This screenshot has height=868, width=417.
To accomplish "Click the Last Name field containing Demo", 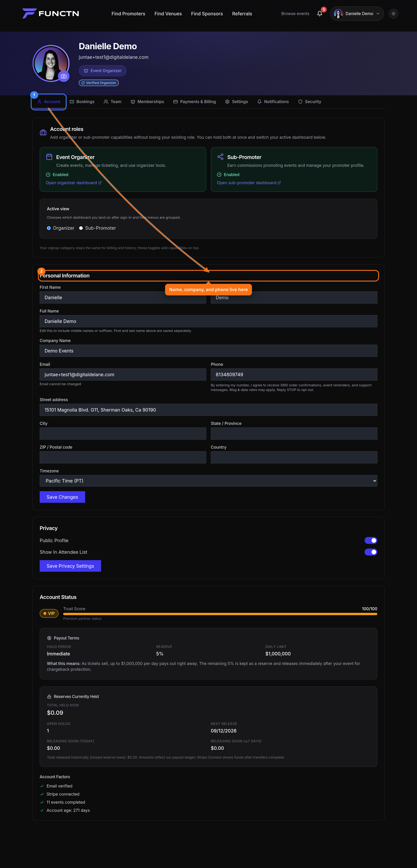I will [x=294, y=298].
